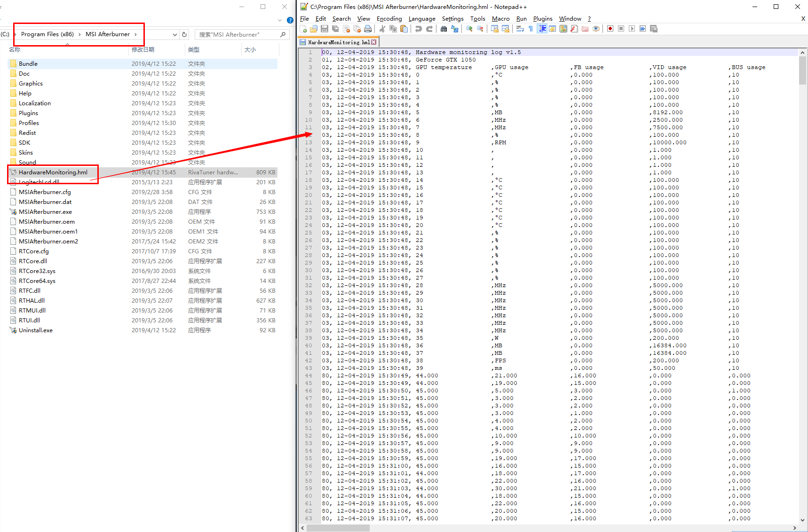The image size is (808, 532).
Task: Toggle show all characters pilcrow icon
Action: pos(531,29)
